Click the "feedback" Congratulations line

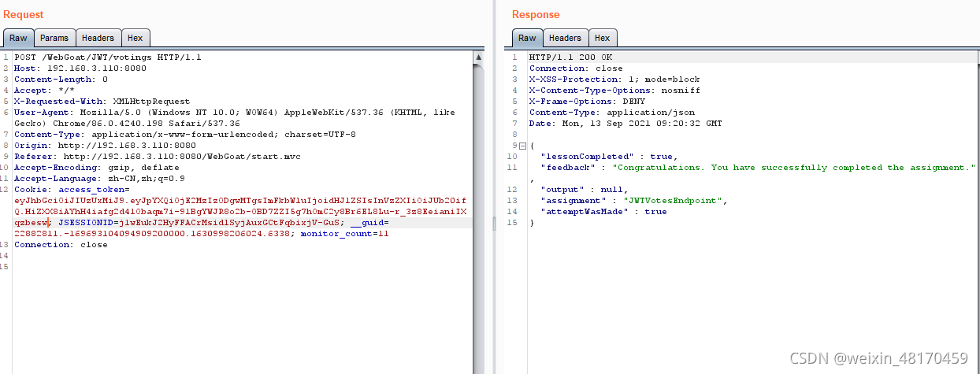click(x=758, y=168)
